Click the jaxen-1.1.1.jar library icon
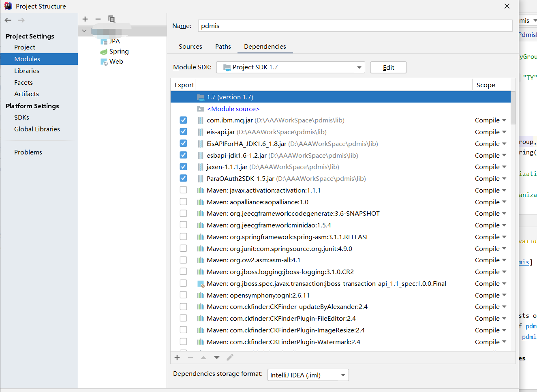The height and width of the screenshot is (392, 537). 201,167
